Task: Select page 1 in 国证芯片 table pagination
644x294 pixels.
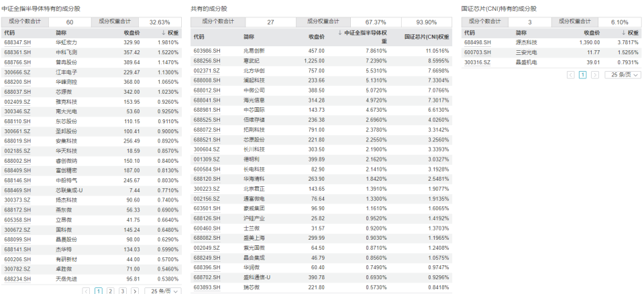Action: pos(583,74)
